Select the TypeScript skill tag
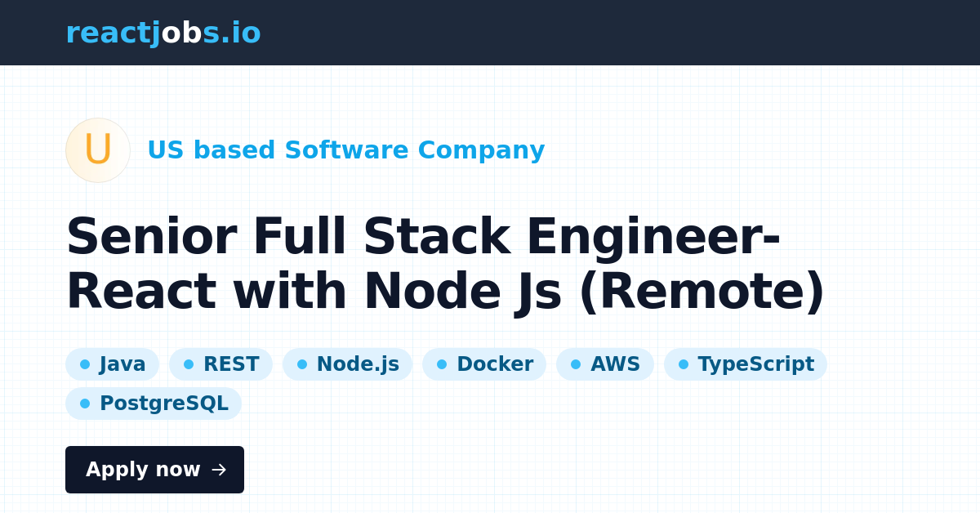The image size is (980, 513). coord(746,364)
